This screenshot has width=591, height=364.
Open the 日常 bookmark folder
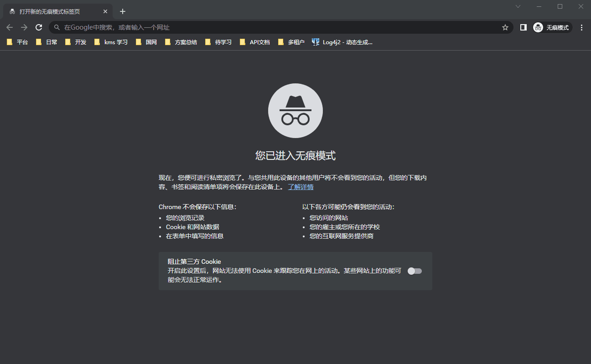point(47,42)
